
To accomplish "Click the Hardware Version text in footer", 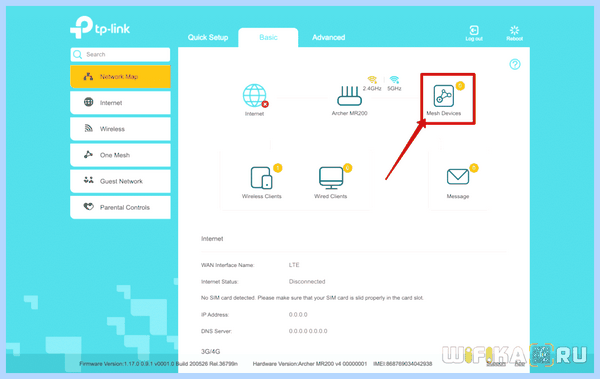I will [x=310, y=364].
